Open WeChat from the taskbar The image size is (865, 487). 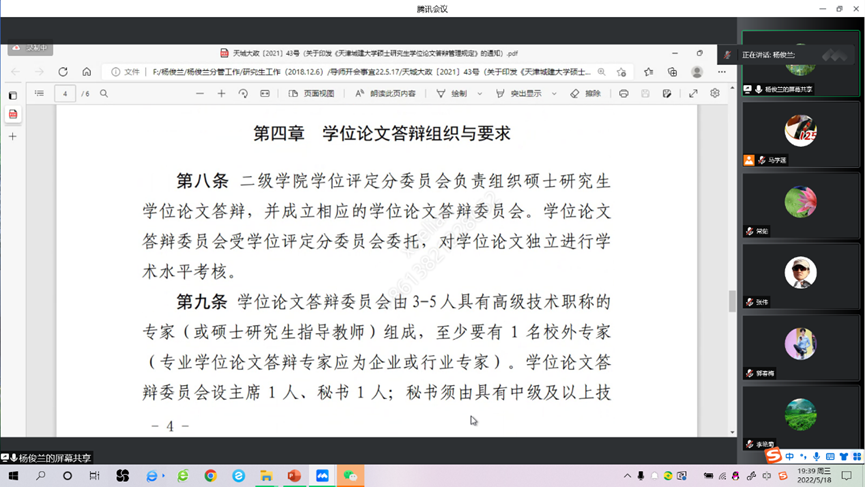(350, 475)
